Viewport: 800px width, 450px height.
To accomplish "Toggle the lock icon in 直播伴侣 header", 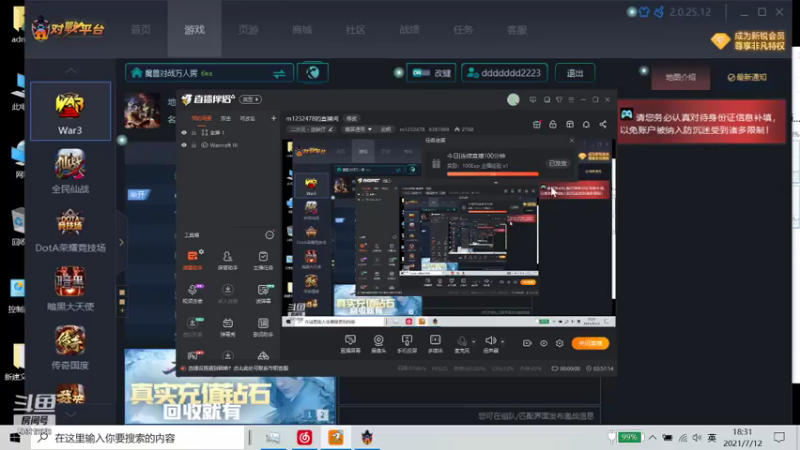I will 553,124.
